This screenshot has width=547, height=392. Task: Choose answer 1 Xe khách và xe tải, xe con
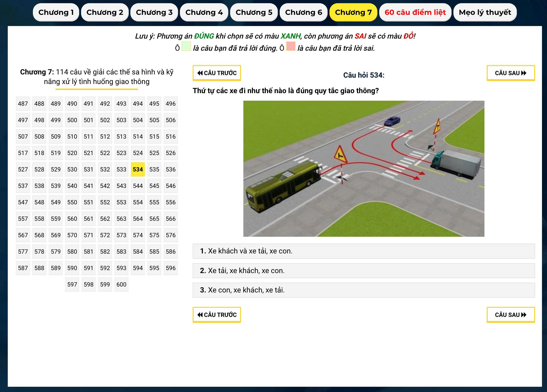tap(363, 251)
